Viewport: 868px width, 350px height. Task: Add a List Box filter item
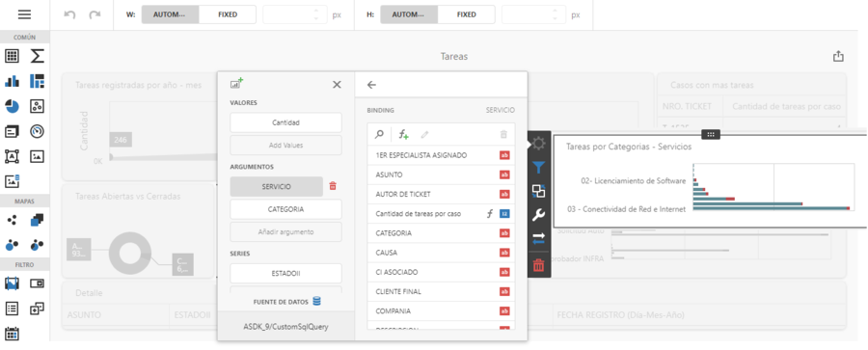coord(13,309)
